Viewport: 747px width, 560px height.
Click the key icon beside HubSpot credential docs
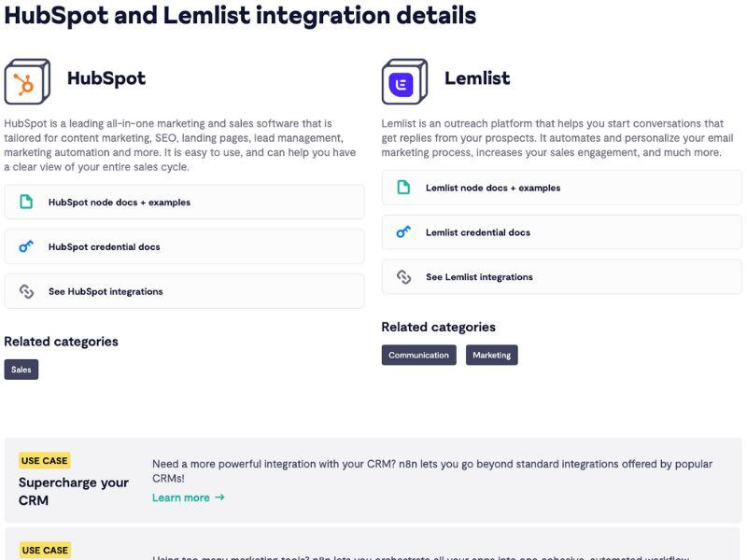(26, 246)
